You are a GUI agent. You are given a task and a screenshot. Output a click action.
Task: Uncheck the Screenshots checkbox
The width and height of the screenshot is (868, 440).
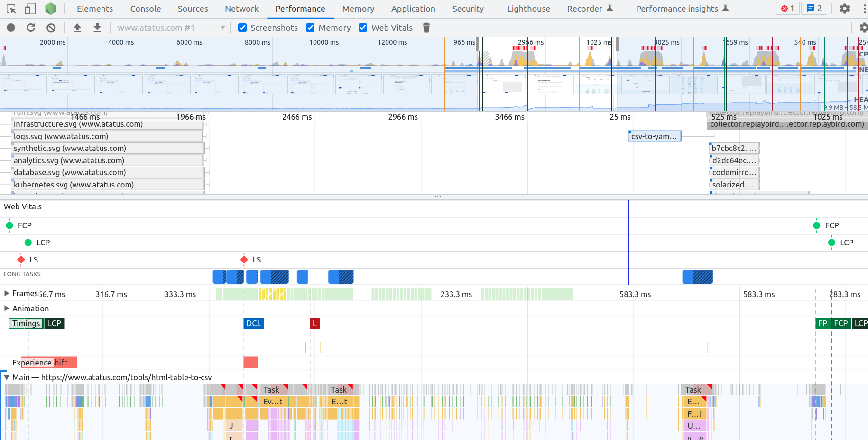point(242,28)
